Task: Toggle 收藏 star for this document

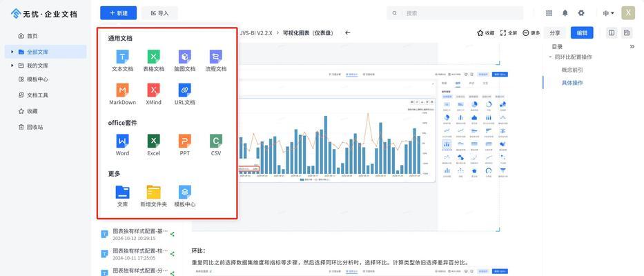Action: (x=485, y=32)
